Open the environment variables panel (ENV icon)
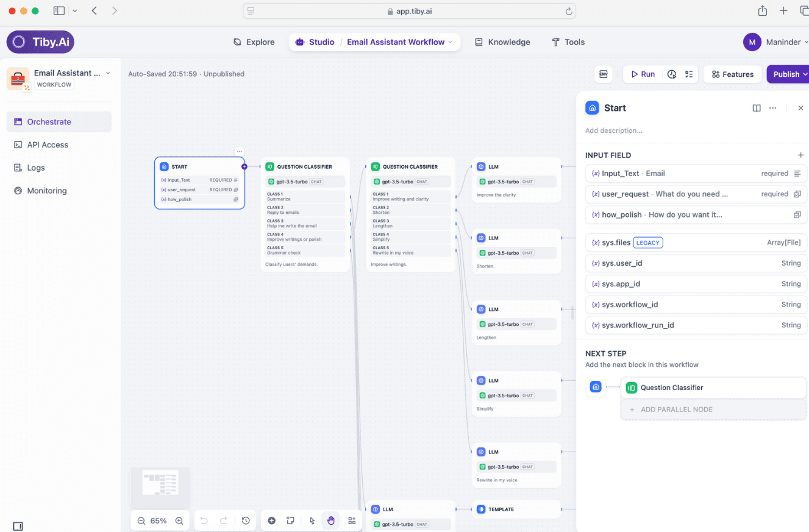Screen dimensions: 809x532 point(604,74)
